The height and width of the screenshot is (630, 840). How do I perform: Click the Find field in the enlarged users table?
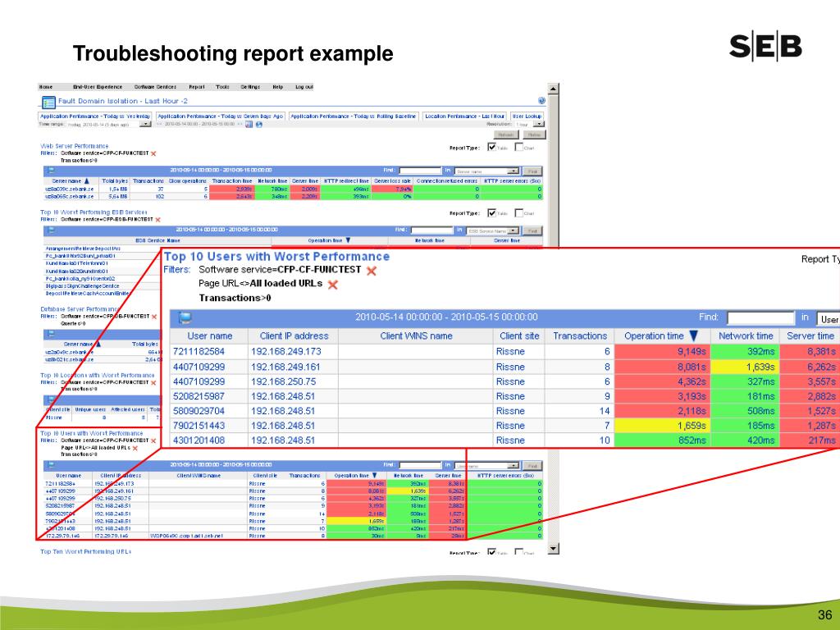760,318
